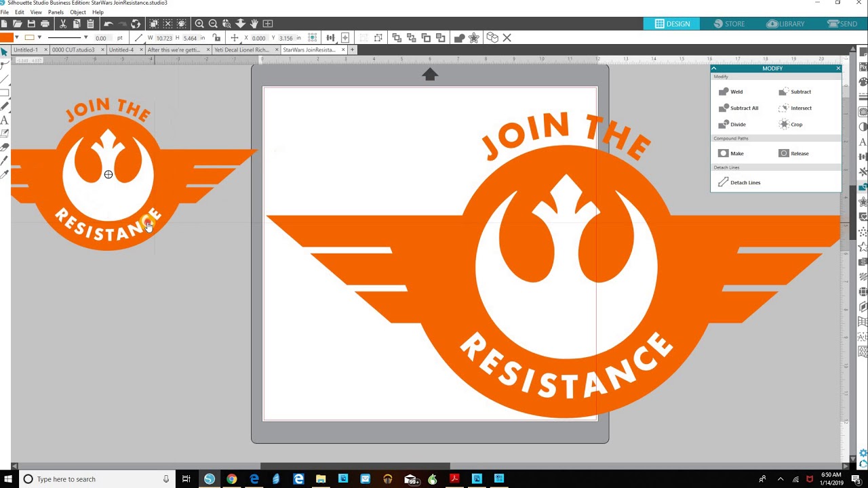Paste using the clipboard icon
This screenshot has width=868, height=488.
[90, 24]
